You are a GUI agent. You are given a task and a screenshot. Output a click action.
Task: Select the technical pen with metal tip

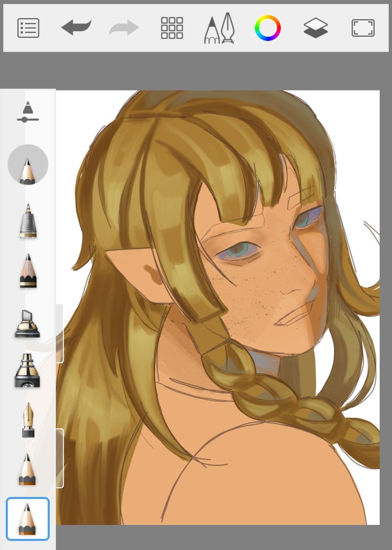(x=28, y=221)
